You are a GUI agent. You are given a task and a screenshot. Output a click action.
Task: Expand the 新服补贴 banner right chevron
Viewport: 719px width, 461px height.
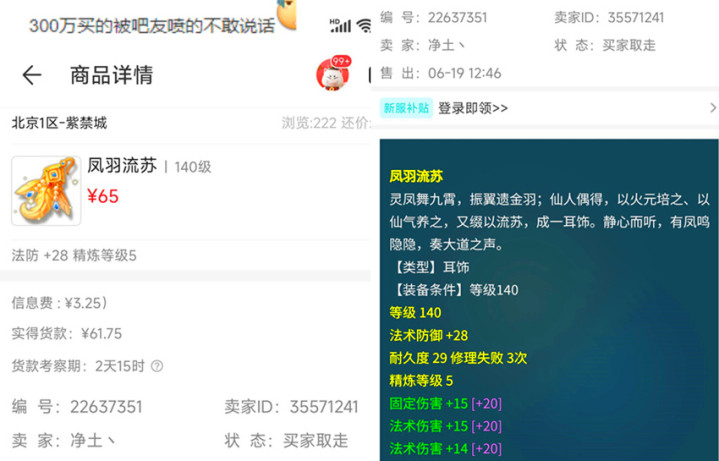(x=713, y=108)
